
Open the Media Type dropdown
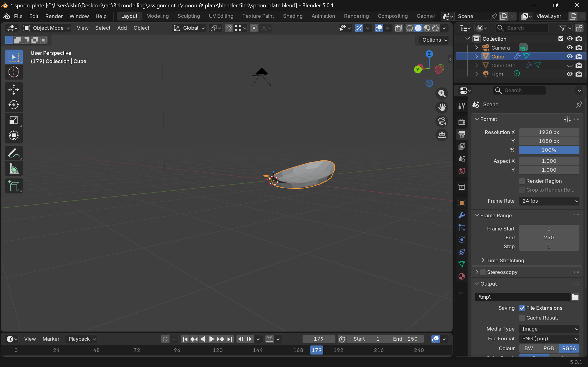coord(549,329)
